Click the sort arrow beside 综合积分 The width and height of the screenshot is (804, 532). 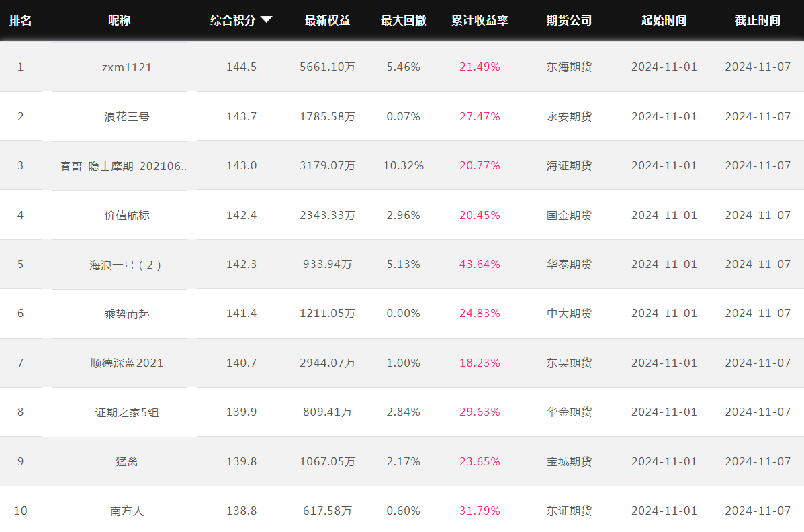point(266,20)
